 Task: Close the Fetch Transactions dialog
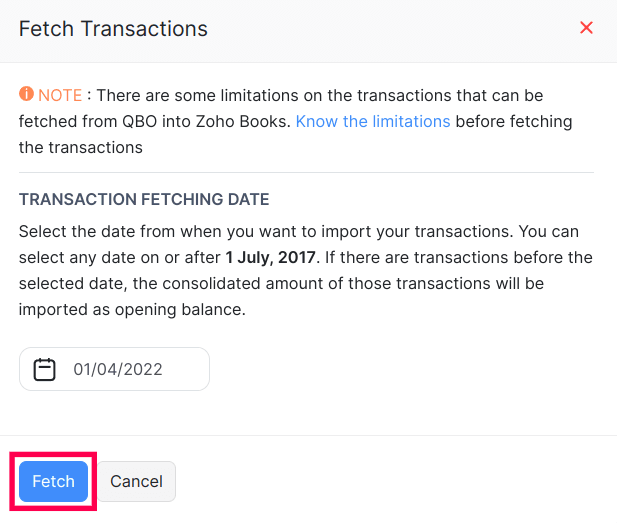point(587,28)
